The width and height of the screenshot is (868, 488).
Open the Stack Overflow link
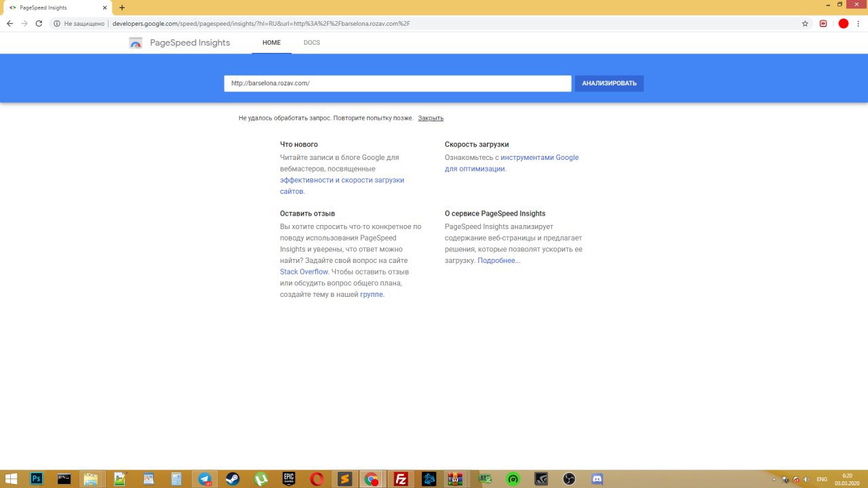pos(304,272)
